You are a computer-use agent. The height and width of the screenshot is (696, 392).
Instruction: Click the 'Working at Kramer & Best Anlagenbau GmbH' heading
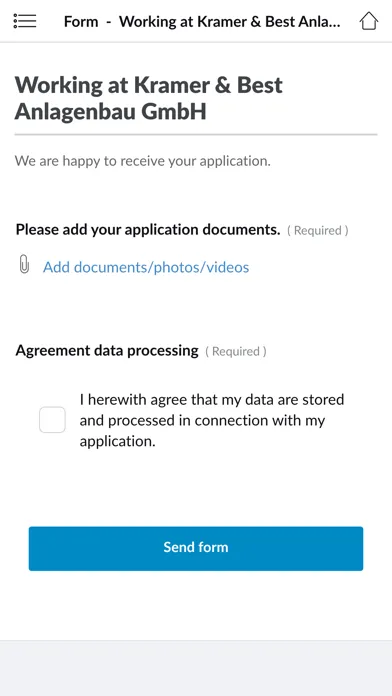click(x=149, y=98)
